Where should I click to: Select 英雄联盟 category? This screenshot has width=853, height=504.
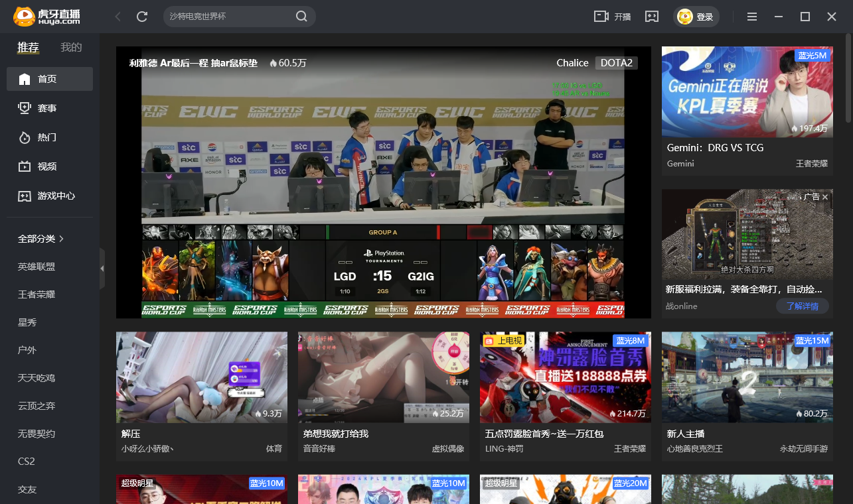pos(37,267)
